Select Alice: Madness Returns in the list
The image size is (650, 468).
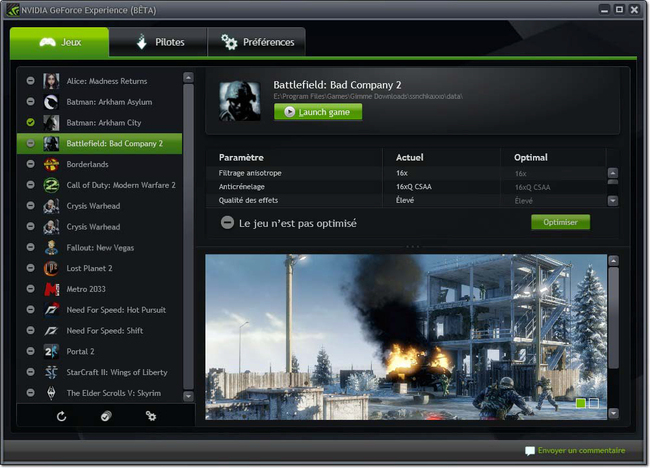(99, 81)
